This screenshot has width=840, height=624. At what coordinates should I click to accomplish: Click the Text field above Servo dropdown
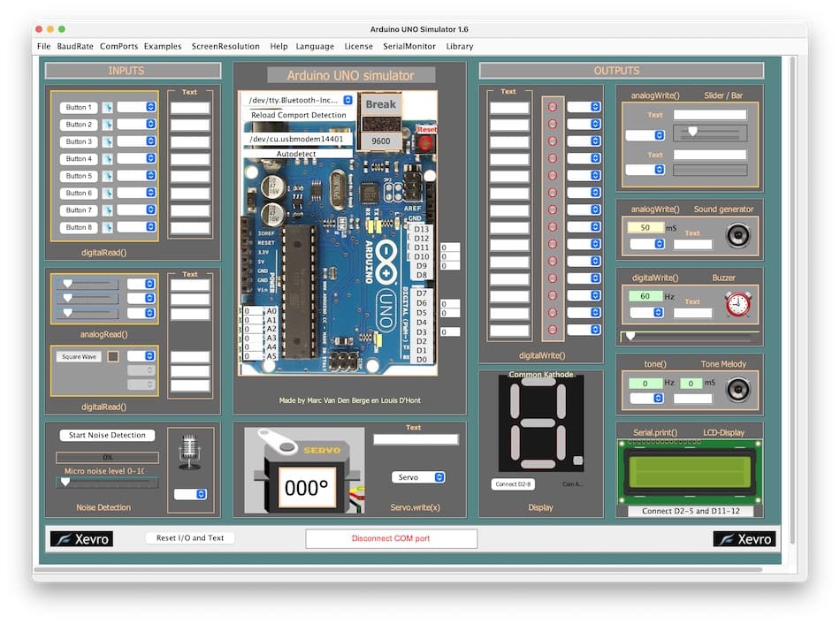point(416,440)
